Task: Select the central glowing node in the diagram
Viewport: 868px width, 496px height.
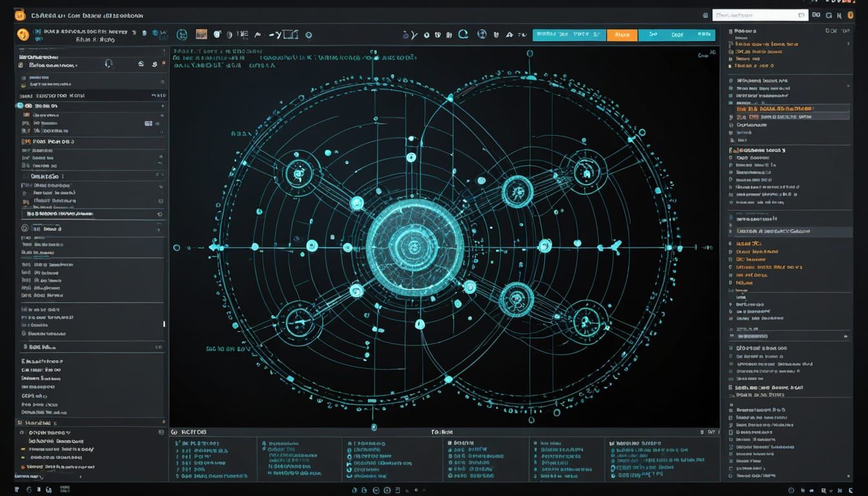Action: tap(414, 246)
